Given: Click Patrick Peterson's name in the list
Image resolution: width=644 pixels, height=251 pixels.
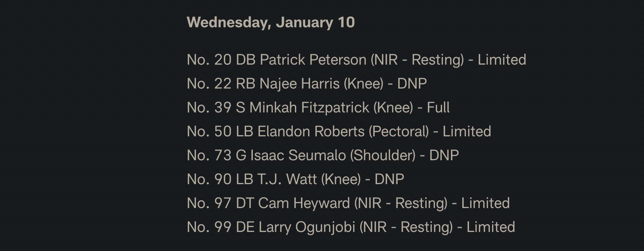Looking at the screenshot, I should click(x=313, y=60).
